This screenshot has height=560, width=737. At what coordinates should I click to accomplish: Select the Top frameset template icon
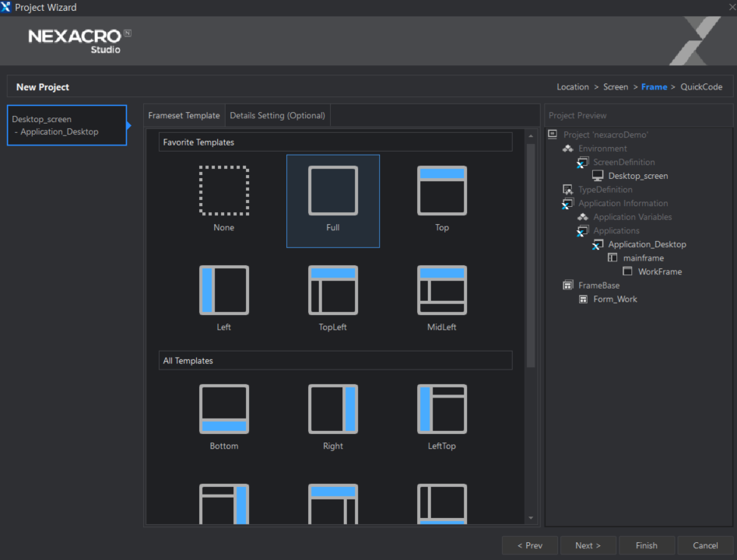[x=442, y=191]
